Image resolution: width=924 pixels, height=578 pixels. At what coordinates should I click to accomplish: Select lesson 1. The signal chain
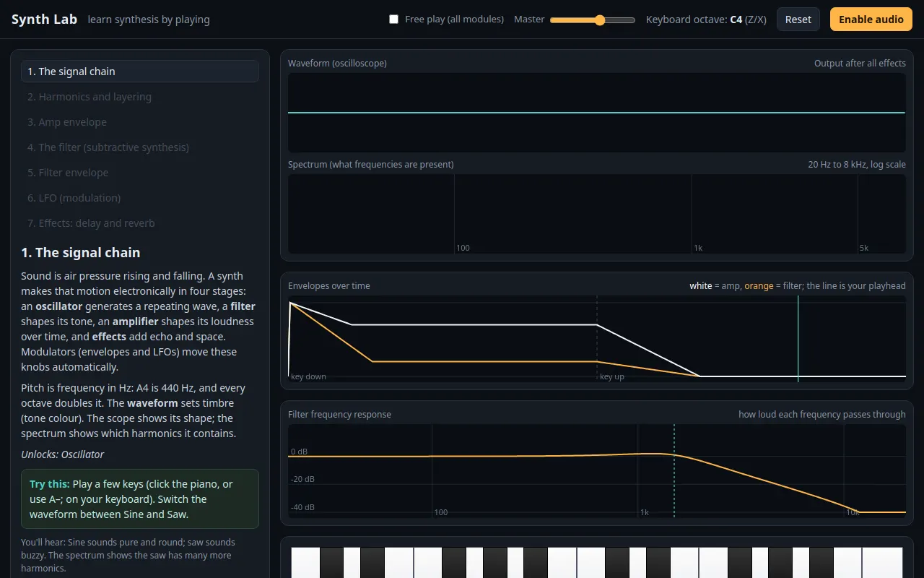140,72
